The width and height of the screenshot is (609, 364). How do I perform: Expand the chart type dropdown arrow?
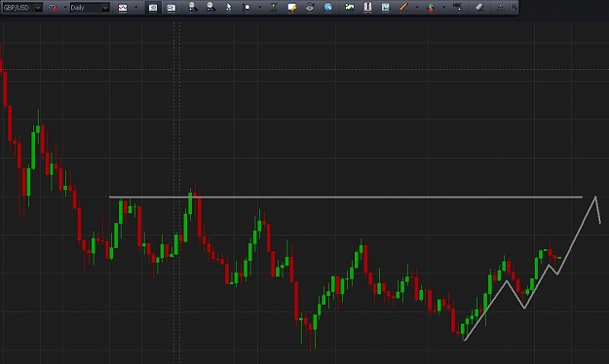pos(136,8)
